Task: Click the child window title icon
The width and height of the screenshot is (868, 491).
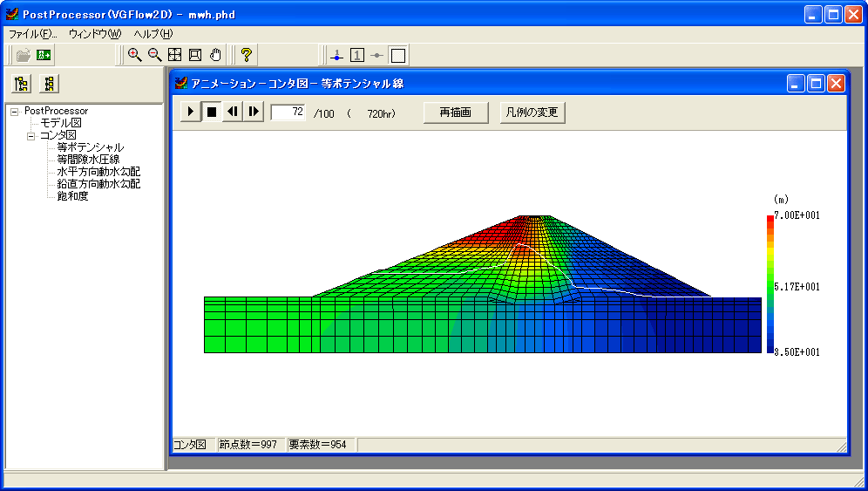Action: [x=181, y=83]
